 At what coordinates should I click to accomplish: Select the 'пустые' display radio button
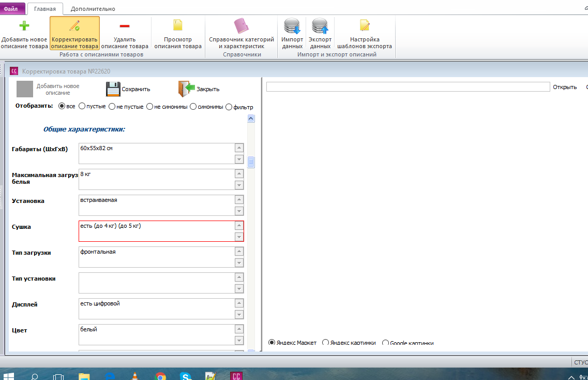point(82,106)
